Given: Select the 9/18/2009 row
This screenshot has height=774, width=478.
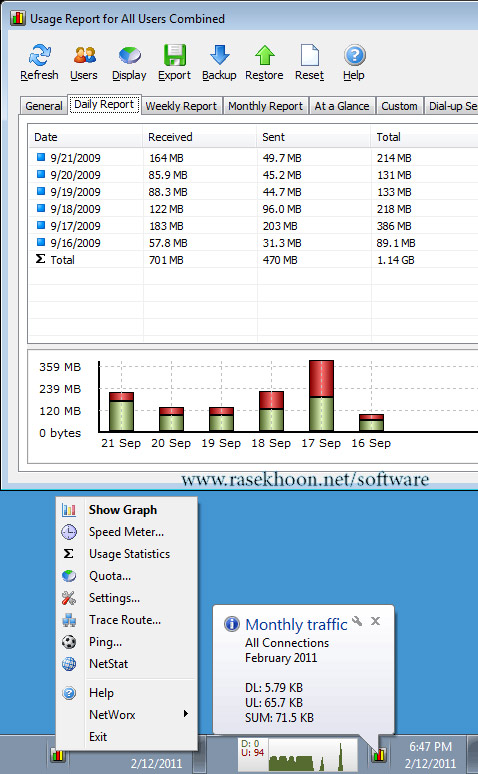Looking at the screenshot, I should 253,209.
